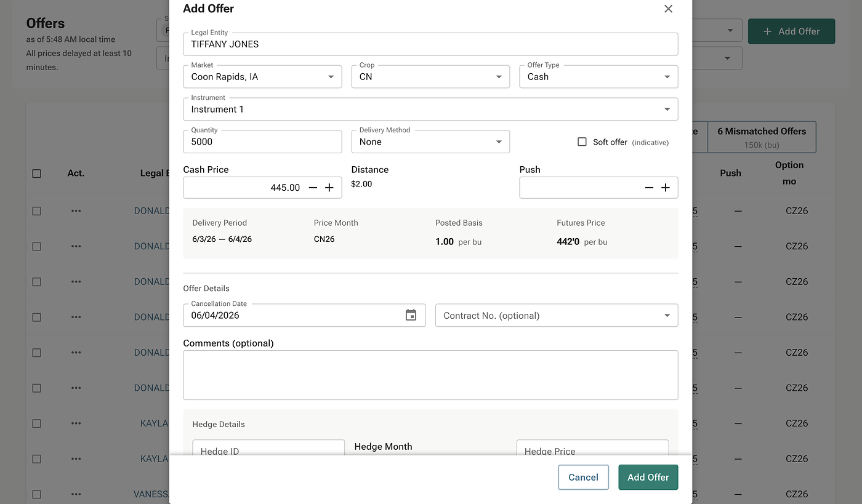Increase Push value with plus icon
Viewport: 862px width, 504px height.
(666, 188)
